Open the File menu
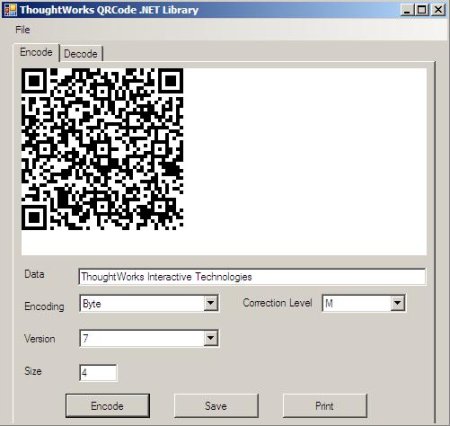 (23, 30)
